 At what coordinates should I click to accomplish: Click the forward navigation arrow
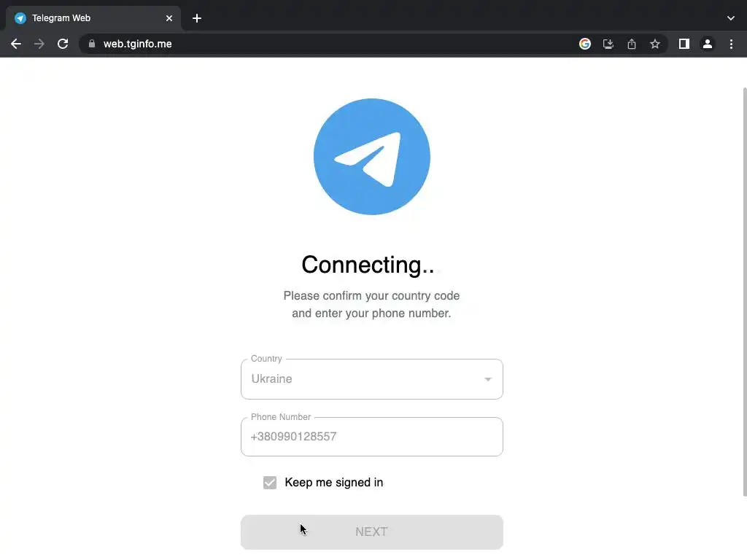coord(39,44)
